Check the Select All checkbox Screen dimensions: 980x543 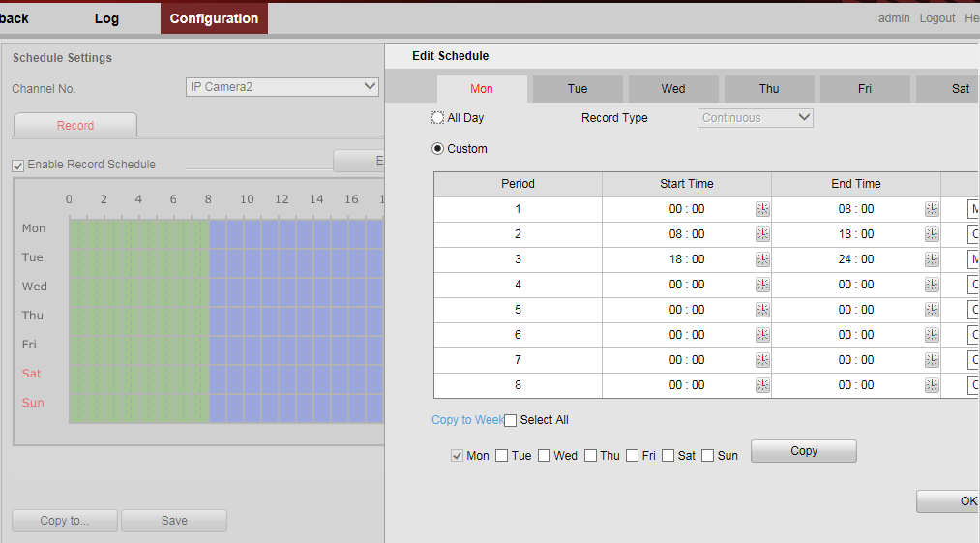[511, 420]
